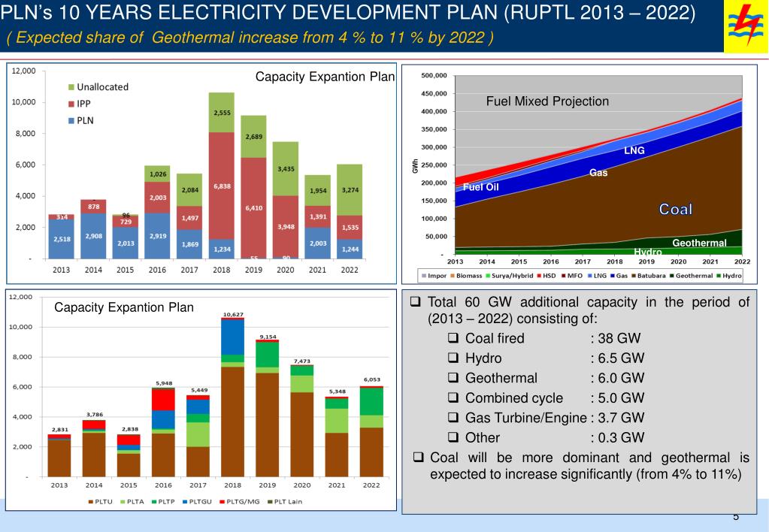Click the '38 GW' value
The height and width of the screenshot is (532, 769).
tap(619, 338)
